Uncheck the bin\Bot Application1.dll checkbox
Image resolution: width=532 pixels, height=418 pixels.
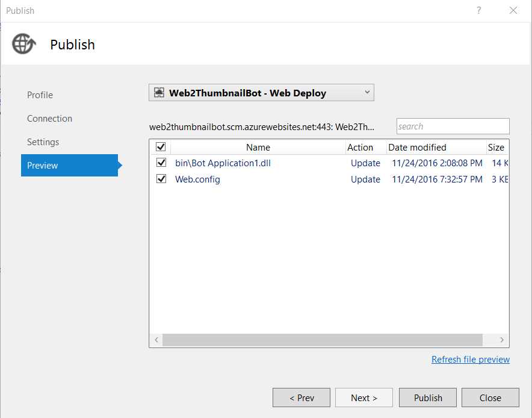coord(161,163)
